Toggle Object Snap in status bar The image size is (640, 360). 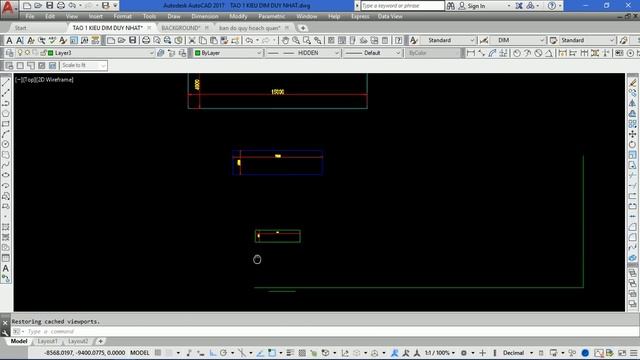pos(272,353)
